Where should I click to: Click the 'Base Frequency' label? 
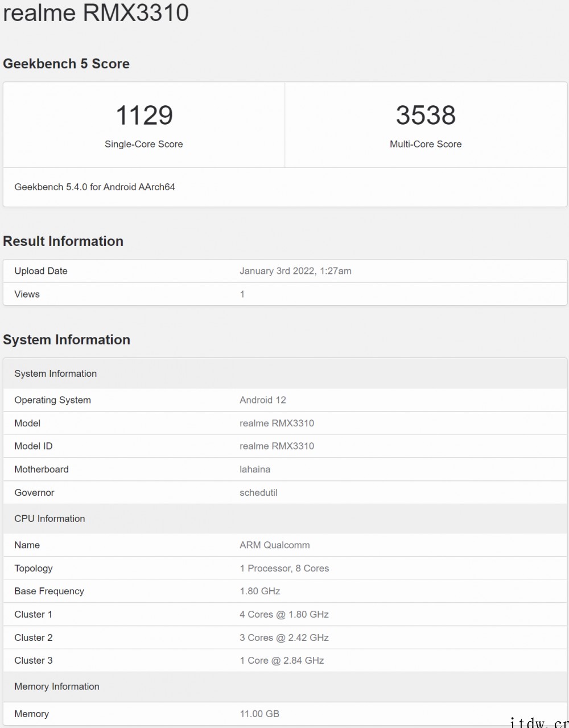tap(49, 591)
